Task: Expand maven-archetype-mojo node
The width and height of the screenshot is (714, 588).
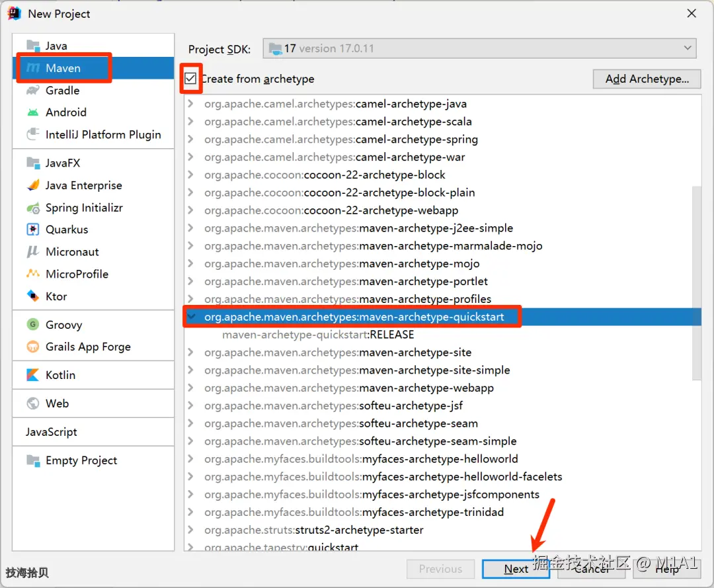Action: pos(191,263)
